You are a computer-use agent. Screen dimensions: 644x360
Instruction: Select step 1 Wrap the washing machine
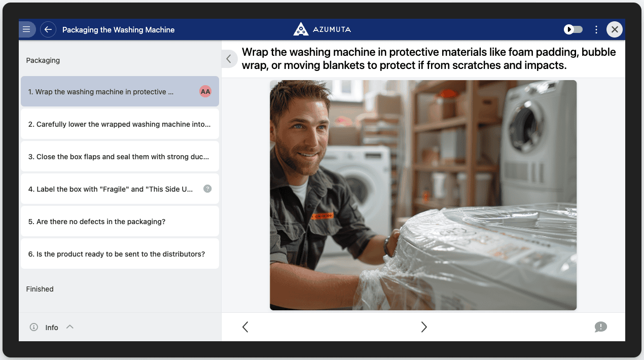tap(101, 92)
